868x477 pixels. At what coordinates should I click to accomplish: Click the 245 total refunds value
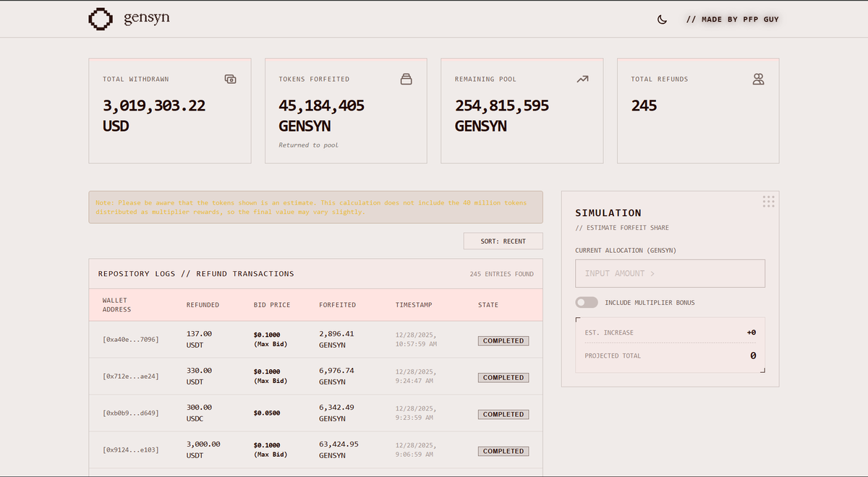point(644,106)
